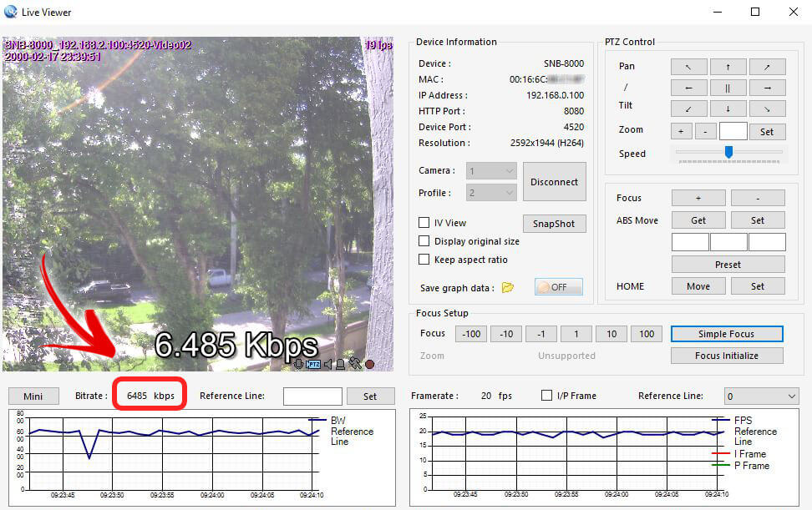The image size is (812, 510).
Task: Check the Display original size option
Action: click(x=424, y=241)
